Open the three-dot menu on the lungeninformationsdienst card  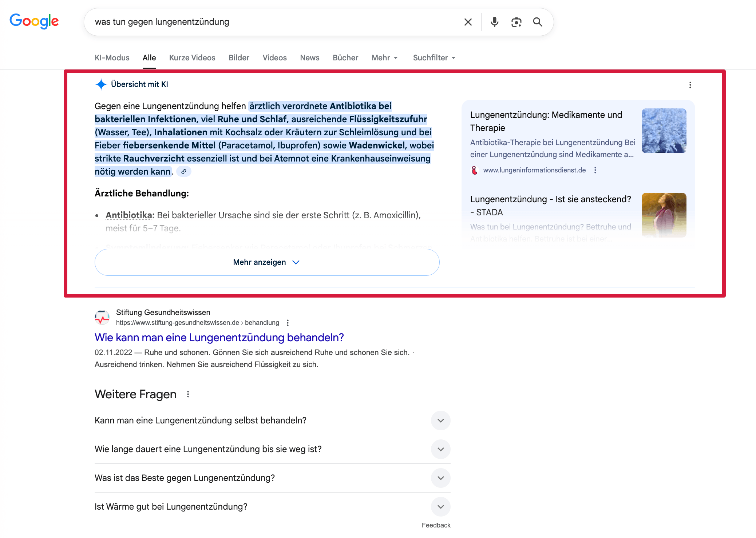pos(595,170)
